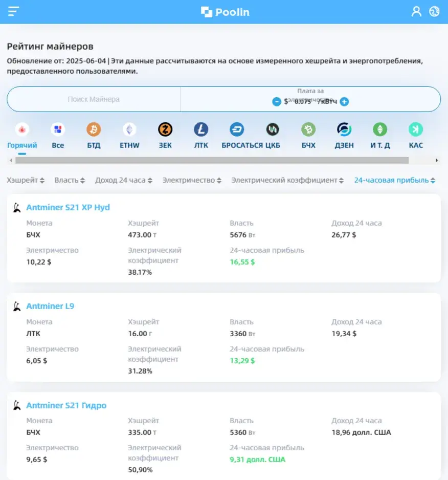Click the ethereum classic green icon
The image size is (448, 480).
pos(380,129)
